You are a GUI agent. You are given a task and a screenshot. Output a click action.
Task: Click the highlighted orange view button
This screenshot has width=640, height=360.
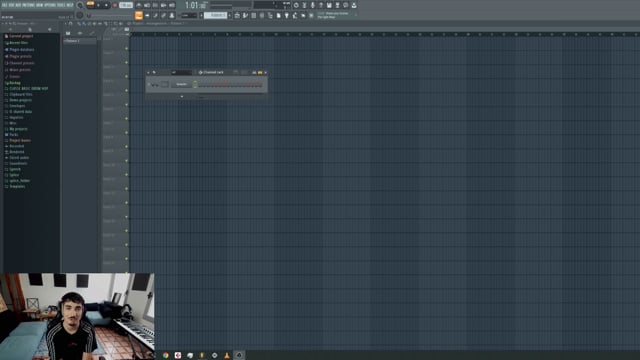click(x=139, y=16)
